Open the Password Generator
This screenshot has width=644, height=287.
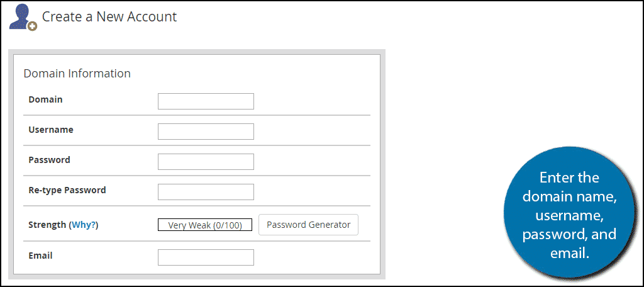coord(308,225)
